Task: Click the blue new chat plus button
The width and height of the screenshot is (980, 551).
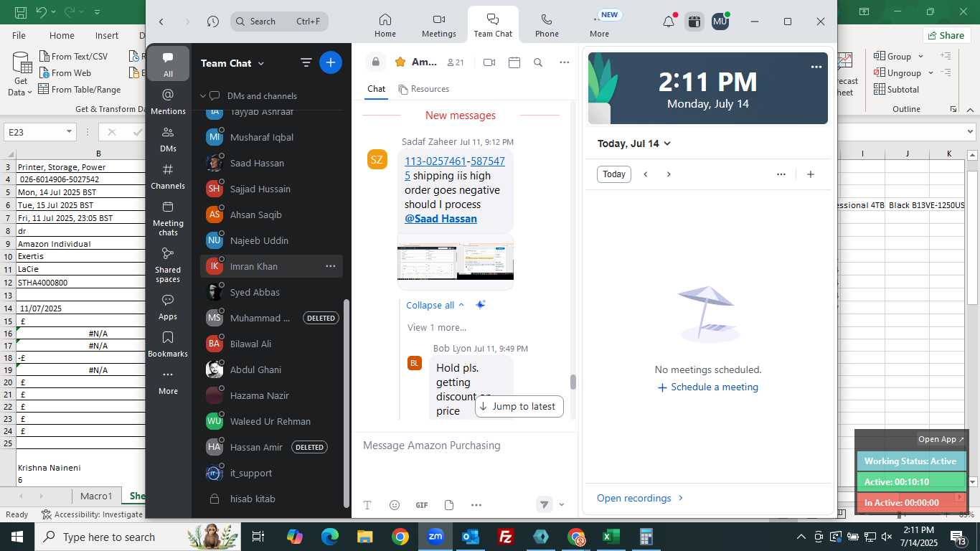Action: pos(330,62)
